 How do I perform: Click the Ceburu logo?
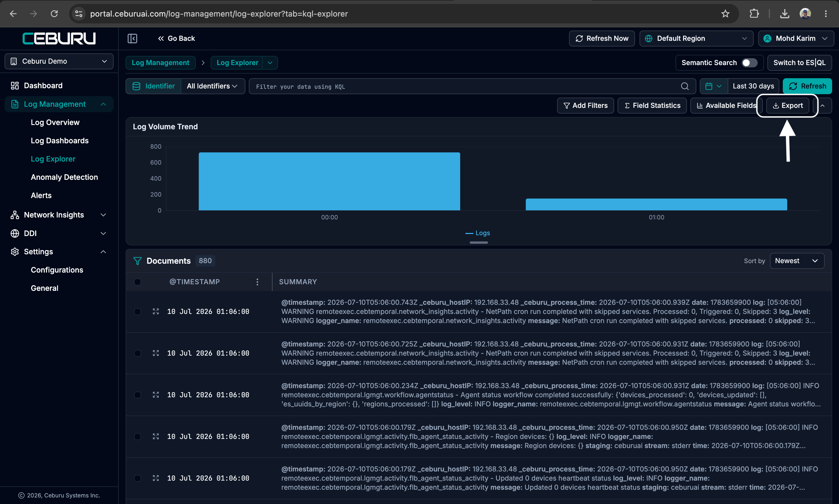tap(59, 38)
